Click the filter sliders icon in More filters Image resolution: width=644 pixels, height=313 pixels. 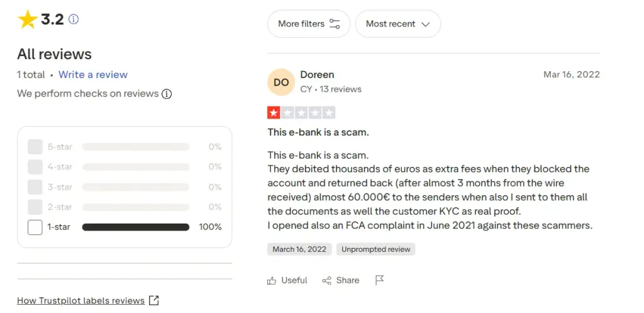pos(335,24)
